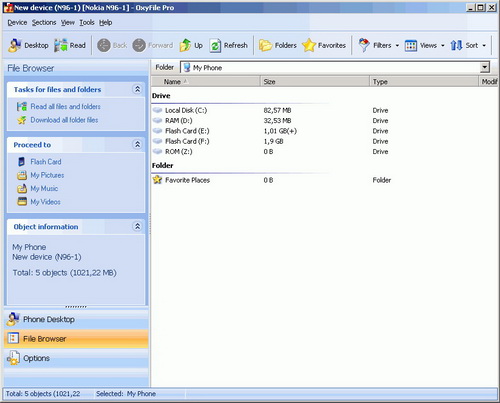Click Download all folder files link
500x403 pixels.
(x=64, y=120)
